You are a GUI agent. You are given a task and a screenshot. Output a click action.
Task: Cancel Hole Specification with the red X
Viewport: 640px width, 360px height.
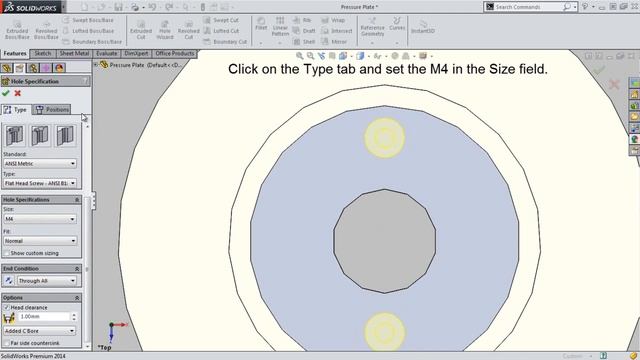pos(18,93)
